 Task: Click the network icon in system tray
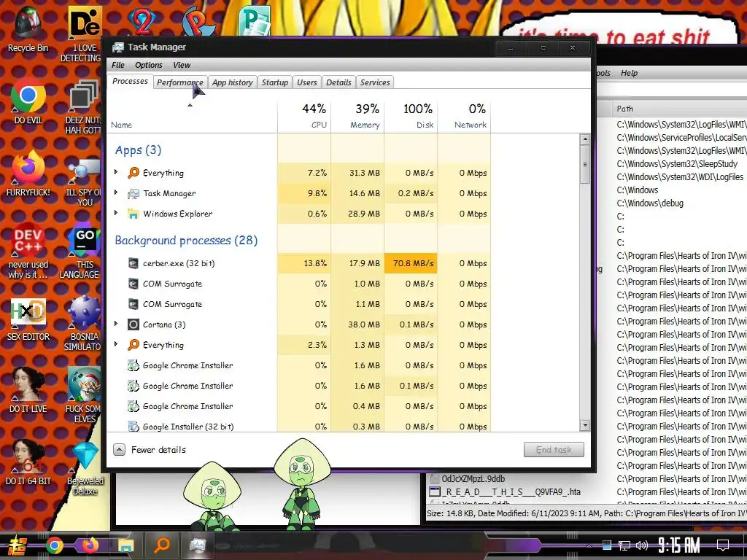(x=624, y=545)
